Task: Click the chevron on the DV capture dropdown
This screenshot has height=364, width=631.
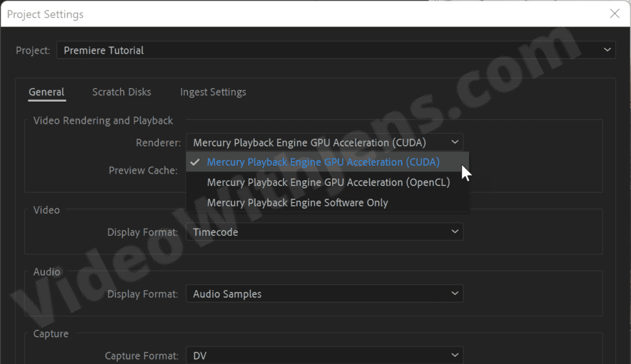Action: tap(455, 355)
